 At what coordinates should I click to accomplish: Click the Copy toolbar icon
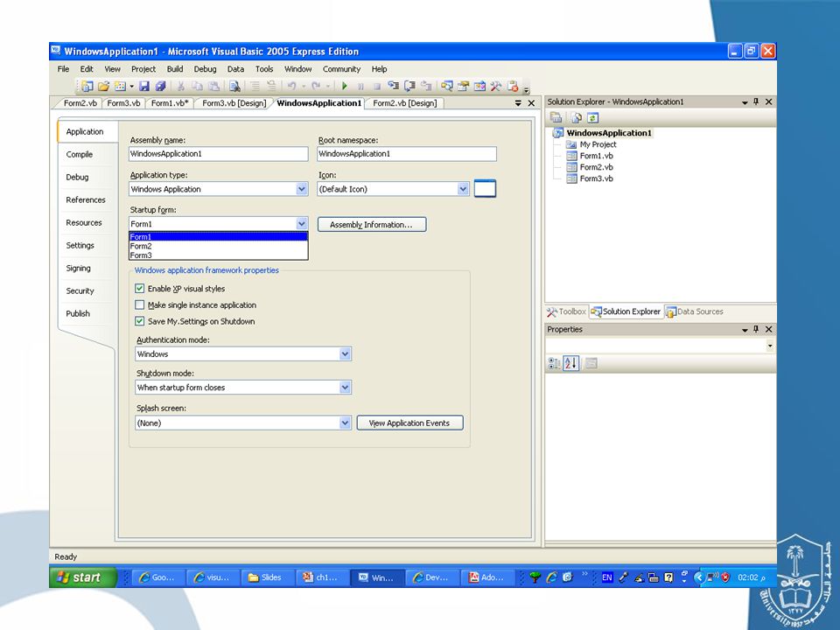(197, 86)
